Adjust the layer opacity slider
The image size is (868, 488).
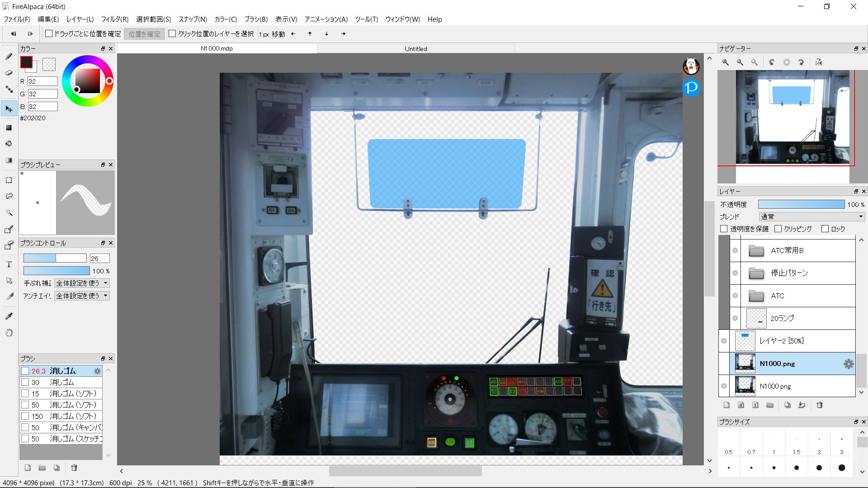pos(801,205)
